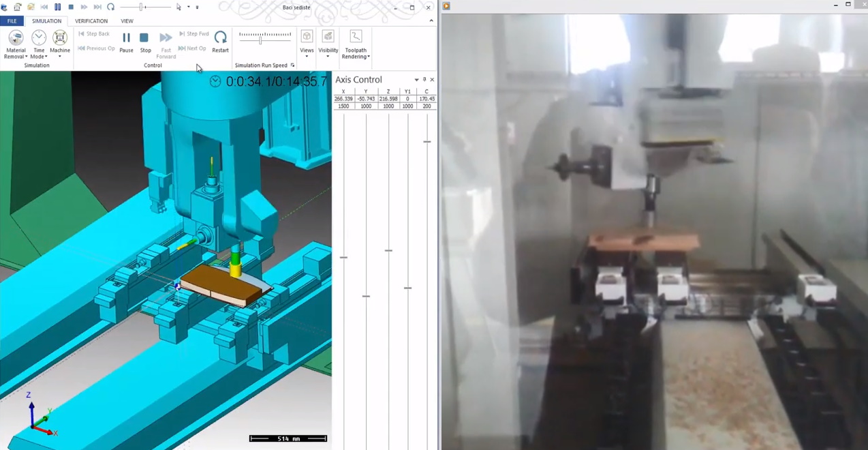The image size is (868, 450).
Task: Open the Axis Control panel options arrow
Action: coord(416,80)
